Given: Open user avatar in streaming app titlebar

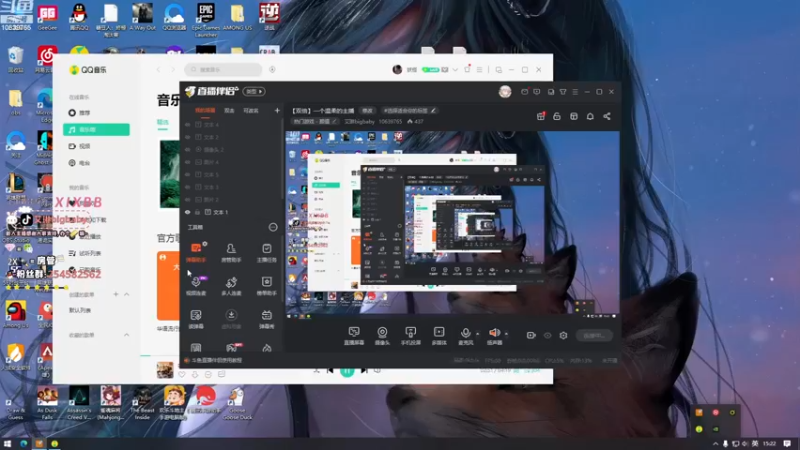Looking at the screenshot, I should 505,91.
